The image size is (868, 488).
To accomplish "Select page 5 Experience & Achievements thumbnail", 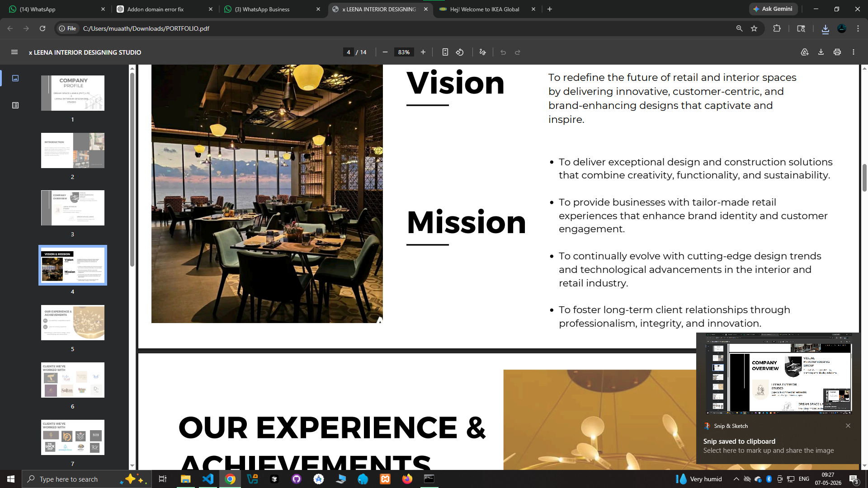I will pyautogui.click(x=73, y=323).
